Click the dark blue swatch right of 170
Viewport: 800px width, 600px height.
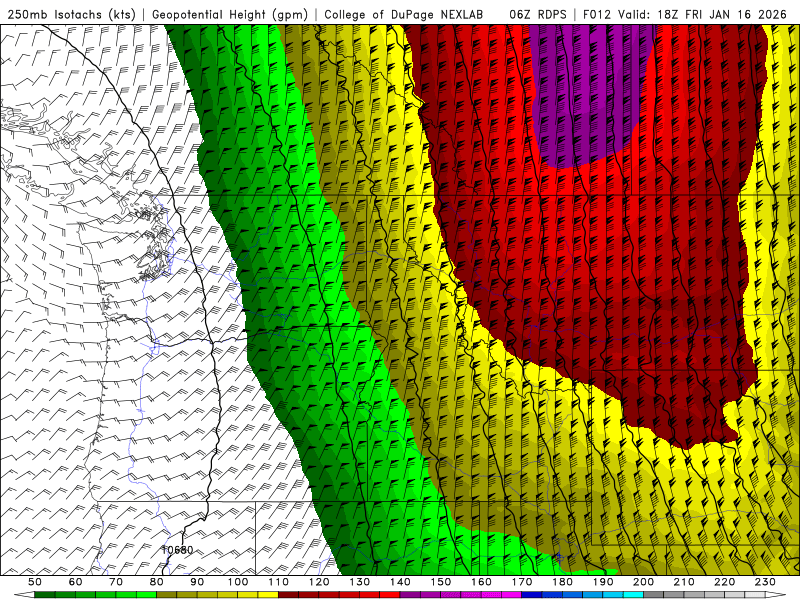[532, 595]
